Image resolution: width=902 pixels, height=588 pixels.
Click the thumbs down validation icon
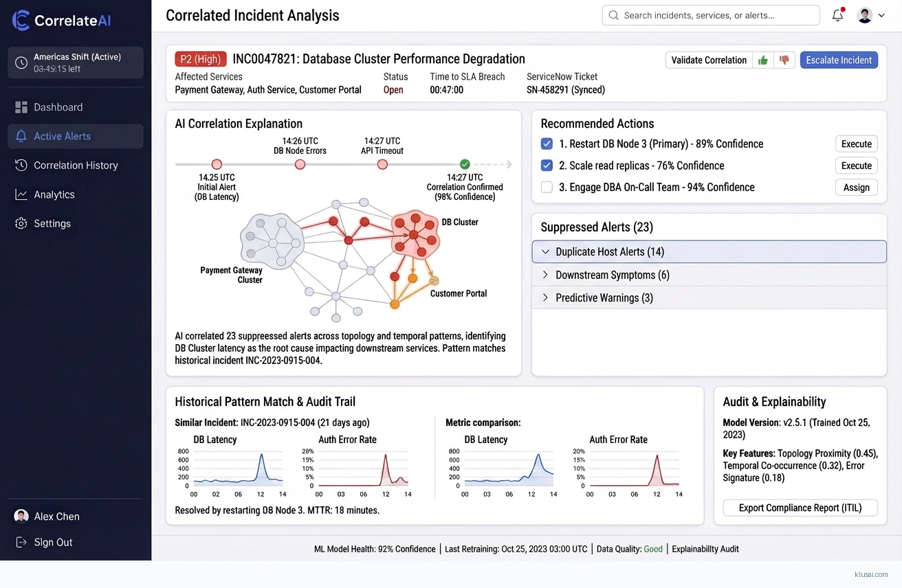click(783, 60)
